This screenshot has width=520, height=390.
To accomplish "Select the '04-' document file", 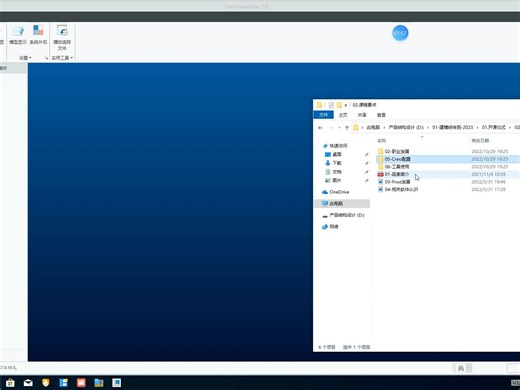I will pyautogui.click(x=401, y=190).
